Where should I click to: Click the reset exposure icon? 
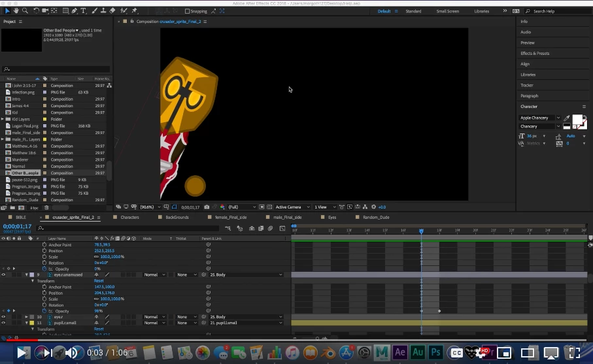pos(374,207)
